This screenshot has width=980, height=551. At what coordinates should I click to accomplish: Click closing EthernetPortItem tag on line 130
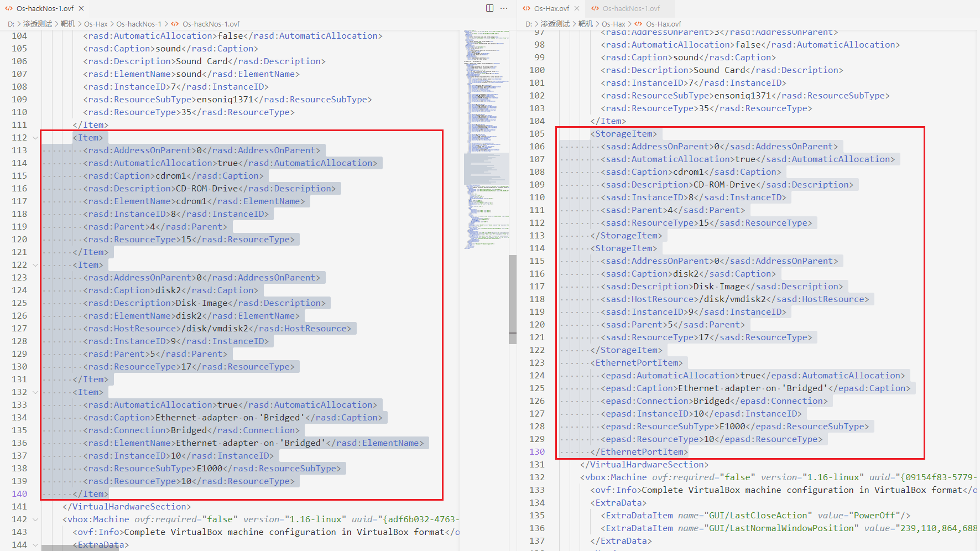pos(639,452)
